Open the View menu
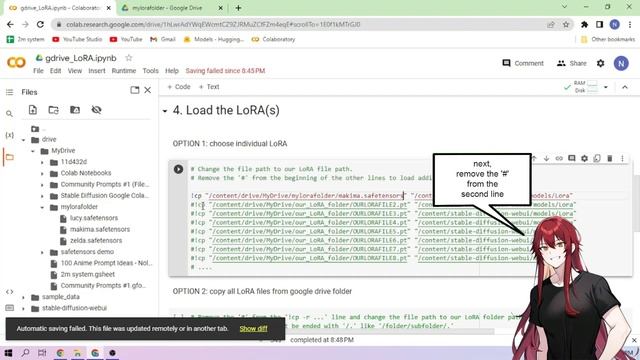The width and height of the screenshot is (640, 360). coord(75,71)
